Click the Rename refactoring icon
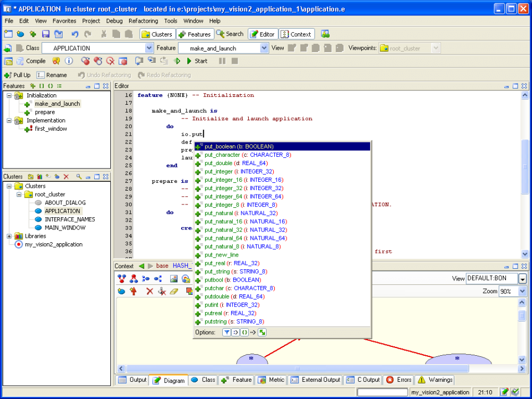532x399 pixels. pos(42,75)
